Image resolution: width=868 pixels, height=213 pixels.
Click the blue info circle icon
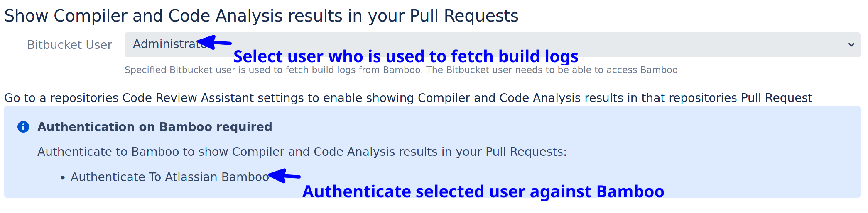point(23,127)
